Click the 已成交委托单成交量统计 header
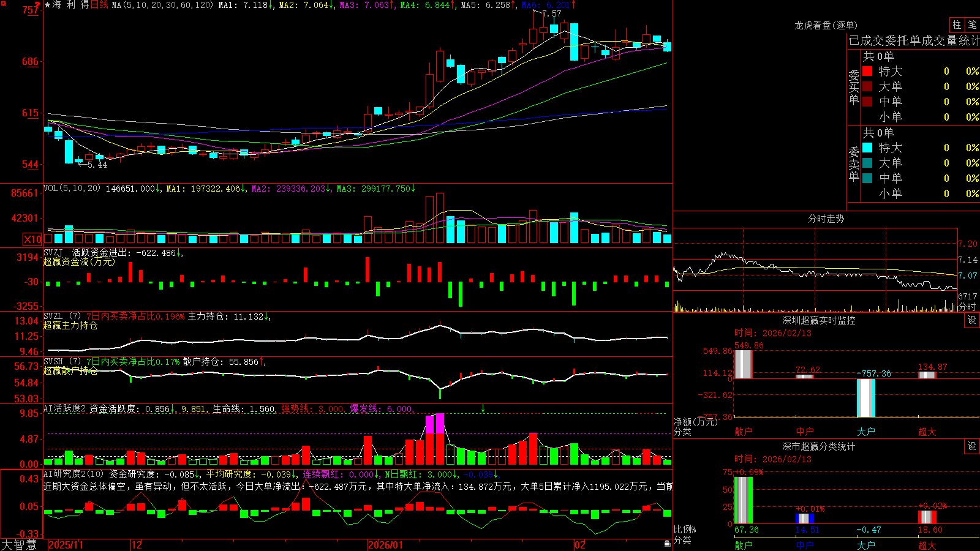The height and width of the screenshot is (551, 980). pyautogui.click(x=914, y=40)
